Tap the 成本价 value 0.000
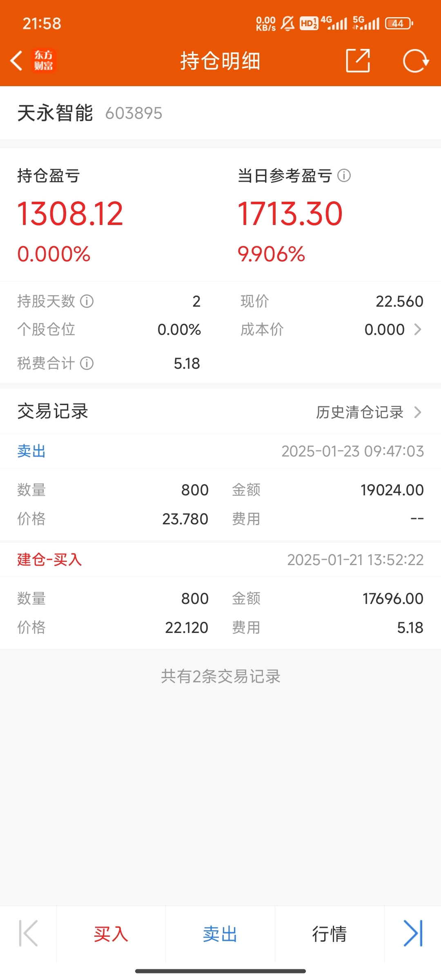Screen dimensions: 441x980 click(384, 330)
